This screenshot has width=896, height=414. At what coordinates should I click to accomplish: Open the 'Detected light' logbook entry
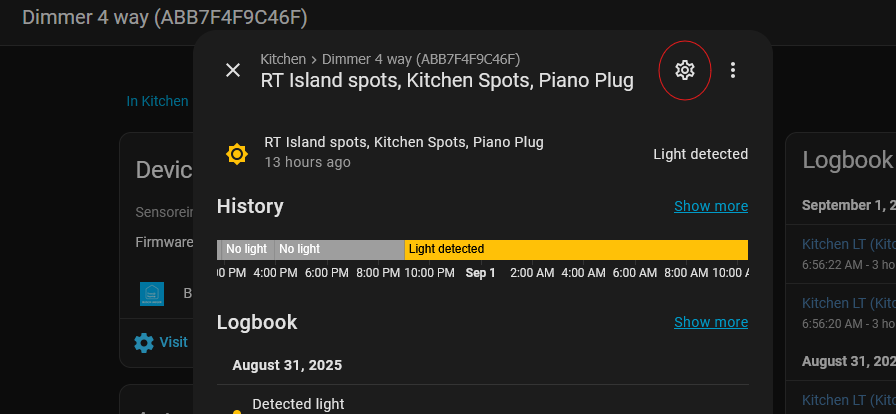coord(298,404)
